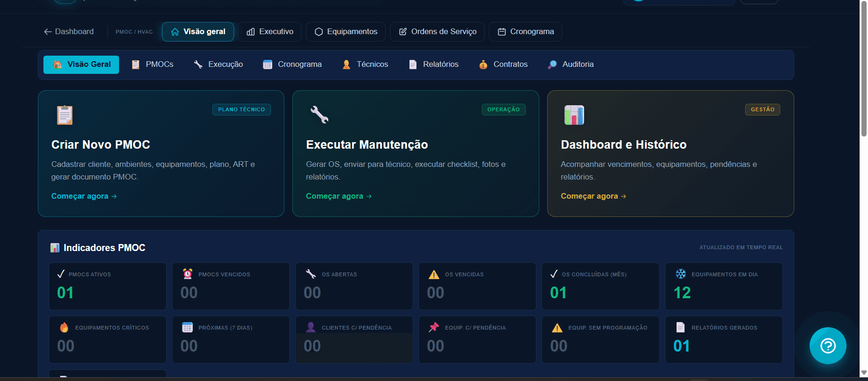868x381 pixels.
Task: Click the chart icon on Dashboard e Histórico card
Action: coord(574,115)
